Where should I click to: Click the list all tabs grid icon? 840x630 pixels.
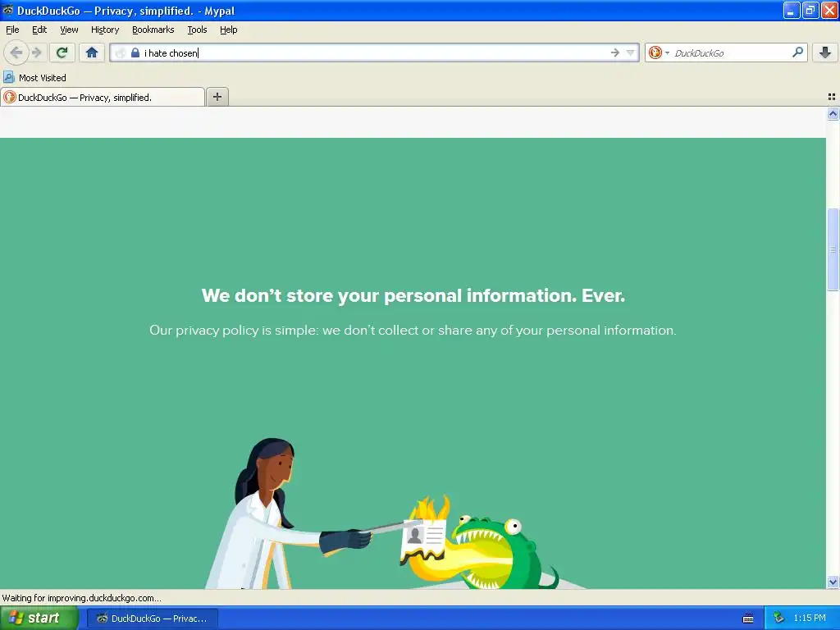[x=832, y=97]
